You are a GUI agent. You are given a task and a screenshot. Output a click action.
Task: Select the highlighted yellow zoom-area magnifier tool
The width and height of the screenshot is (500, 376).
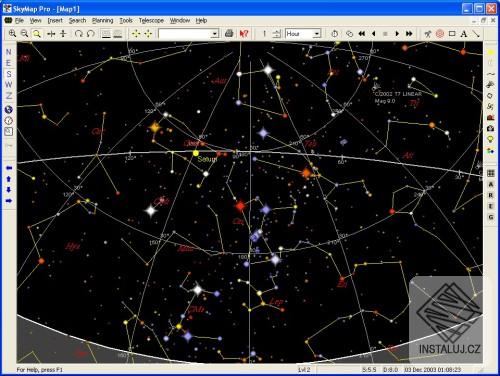tap(37, 34)
